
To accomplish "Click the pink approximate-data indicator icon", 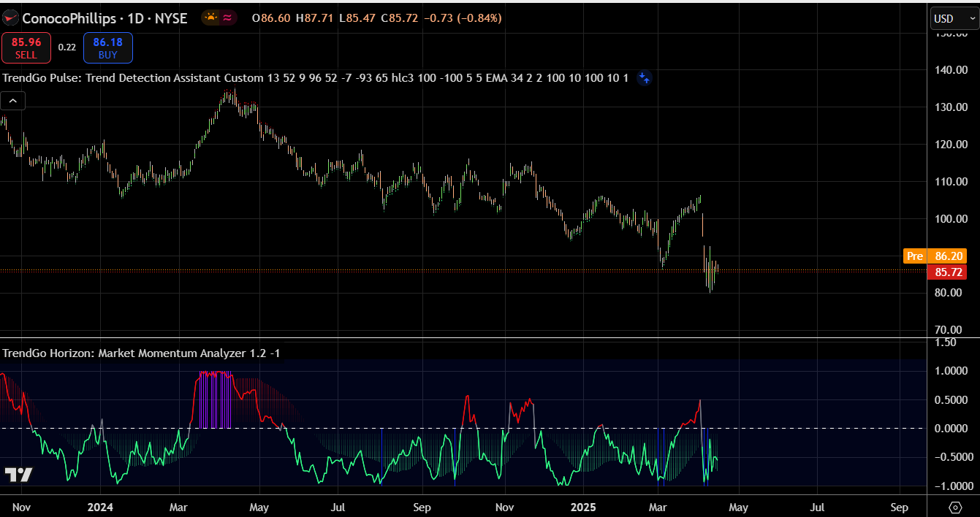I will click(x=228, y=18).
